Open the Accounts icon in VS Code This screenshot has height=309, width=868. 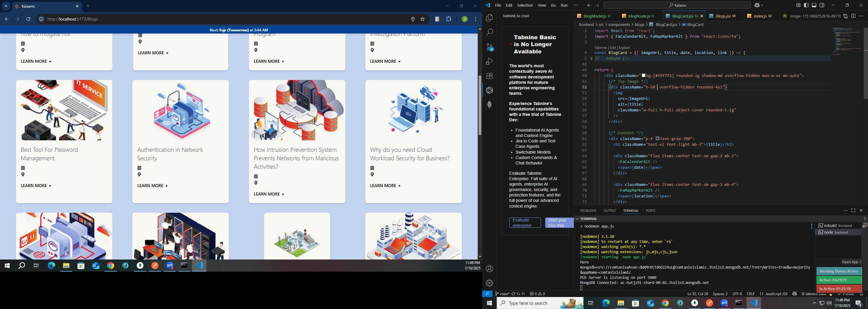coord(489,269)
